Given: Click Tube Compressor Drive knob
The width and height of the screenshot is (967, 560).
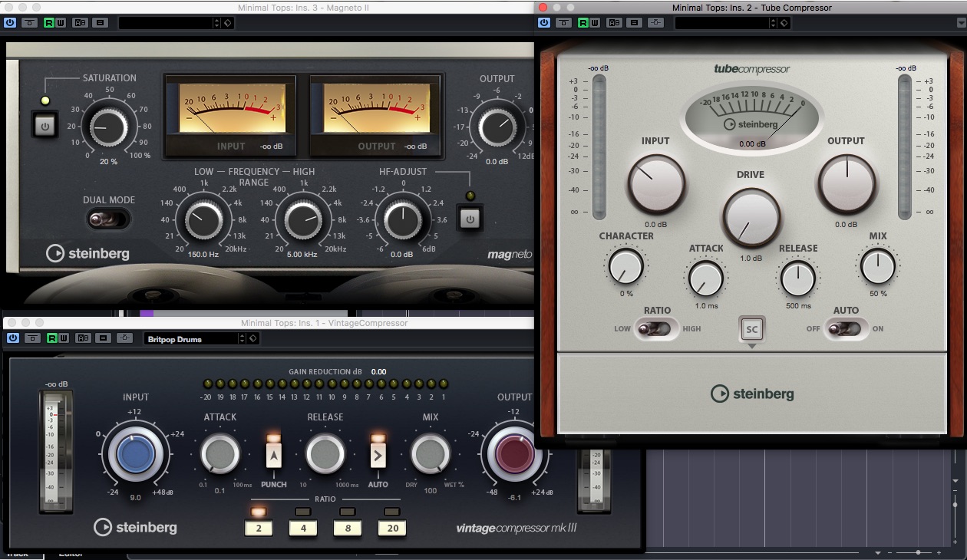Looking at the screenshot, I should pyautogui.click(x=751, y=217).
